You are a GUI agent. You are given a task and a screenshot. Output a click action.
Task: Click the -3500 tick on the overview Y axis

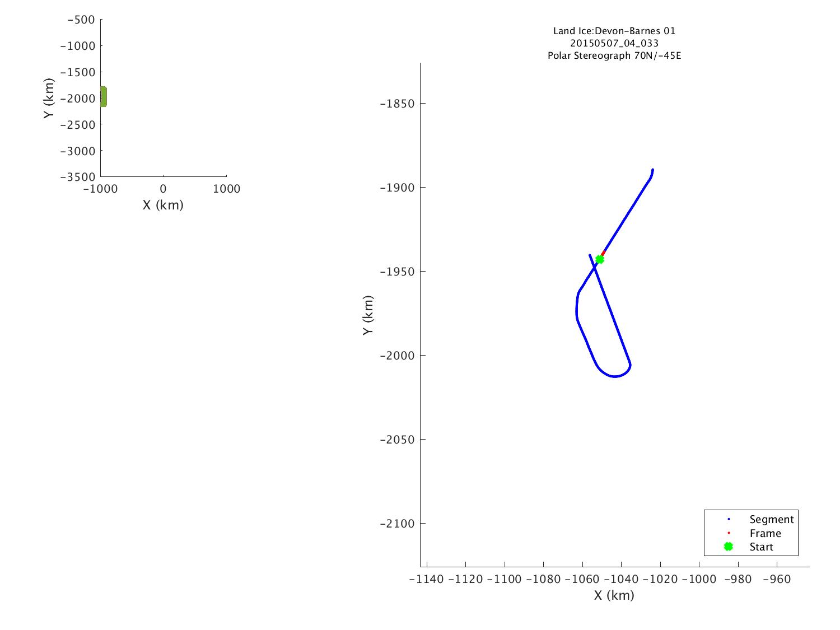pyautogui.click(x=77, y=177)
